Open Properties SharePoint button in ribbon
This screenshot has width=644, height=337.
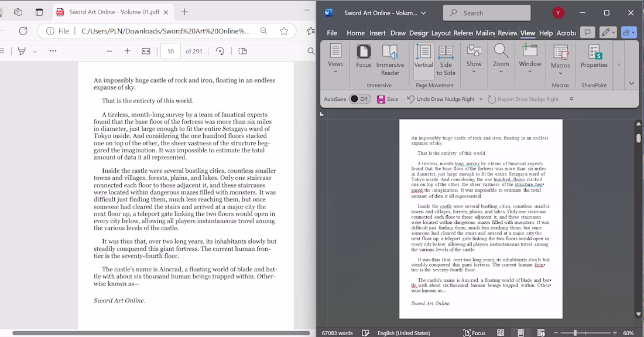click(594, 57)
